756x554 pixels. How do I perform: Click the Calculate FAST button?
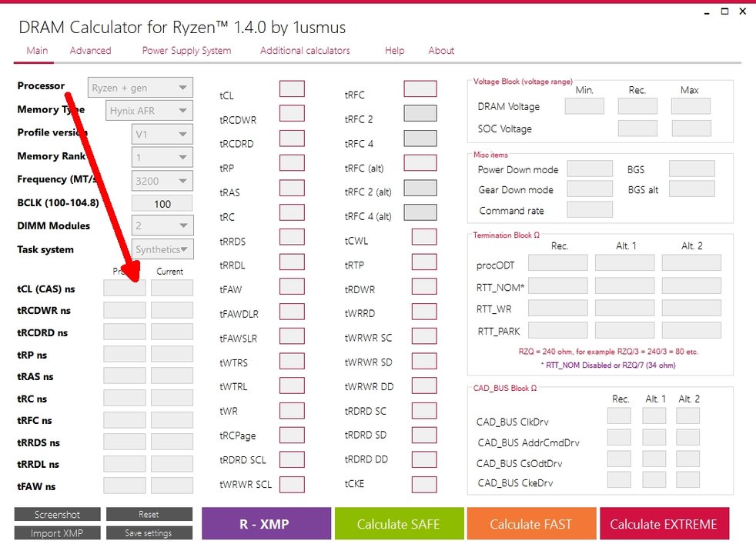tap(531, 524)
